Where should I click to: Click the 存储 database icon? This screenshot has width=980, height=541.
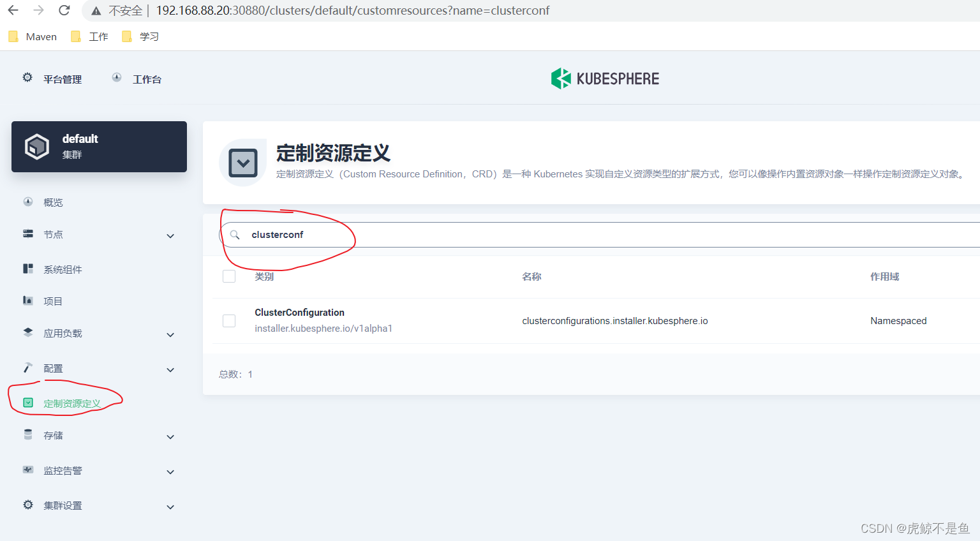pos(28,434)
